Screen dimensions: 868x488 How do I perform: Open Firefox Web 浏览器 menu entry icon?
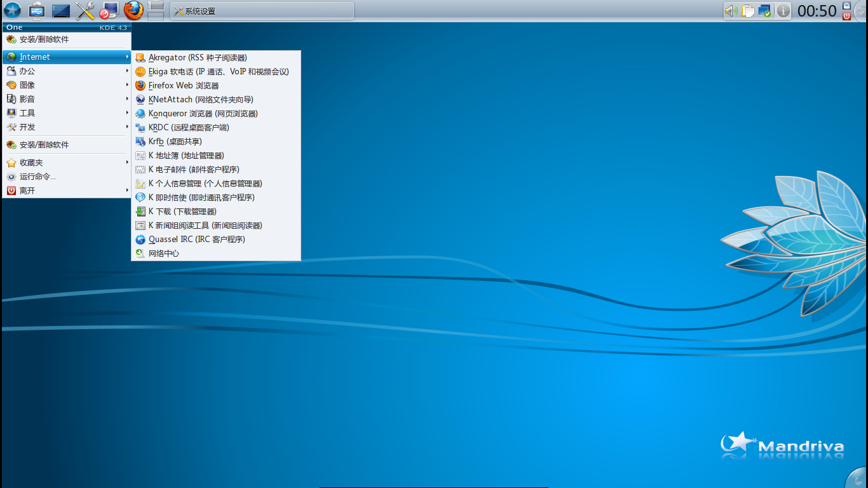[x=140, y=86]
